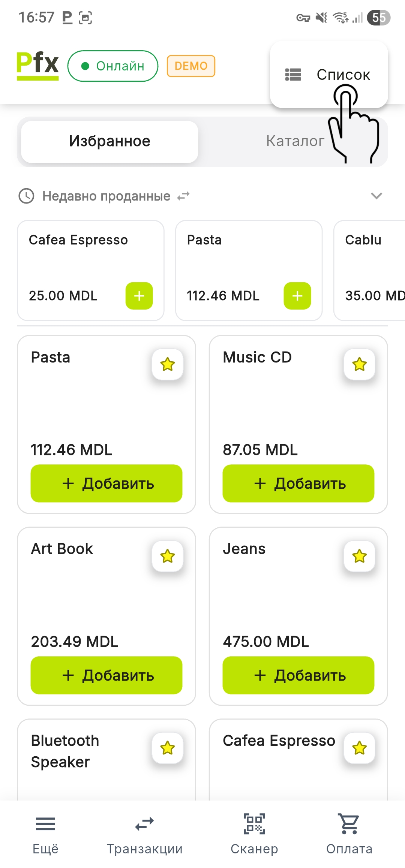This screenshot has width=405, height=868.
Task: Select the Избранное tab
Action: (109, 141)
